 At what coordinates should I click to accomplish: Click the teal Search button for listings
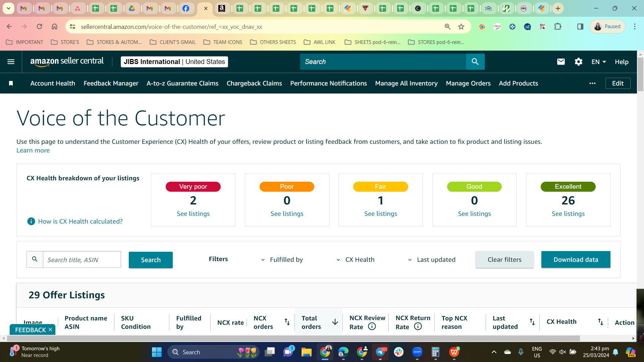[151, 260]
